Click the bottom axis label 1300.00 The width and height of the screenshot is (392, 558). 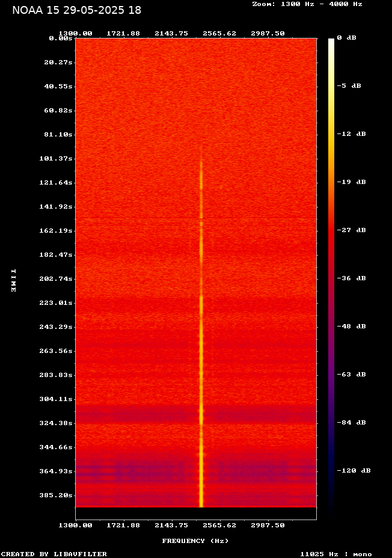point(75,526)
